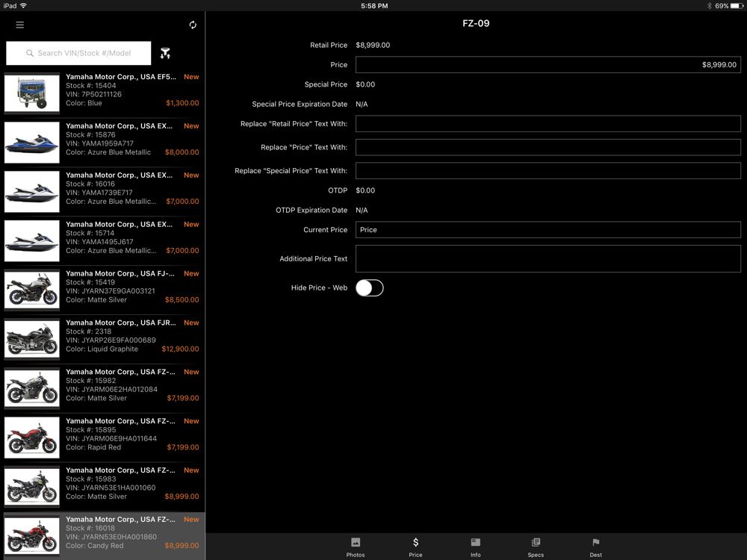The height and width of the screenshot is (560, 747).
Task: Click the $1,300.00 price
Action: [x=182, y=103]
